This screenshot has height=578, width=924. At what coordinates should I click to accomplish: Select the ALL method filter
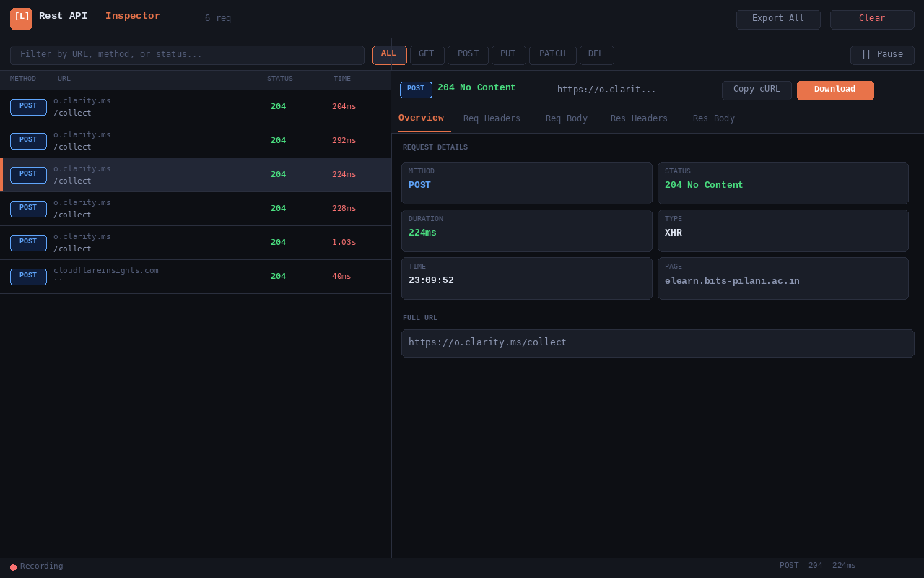(x=389, y=55)
